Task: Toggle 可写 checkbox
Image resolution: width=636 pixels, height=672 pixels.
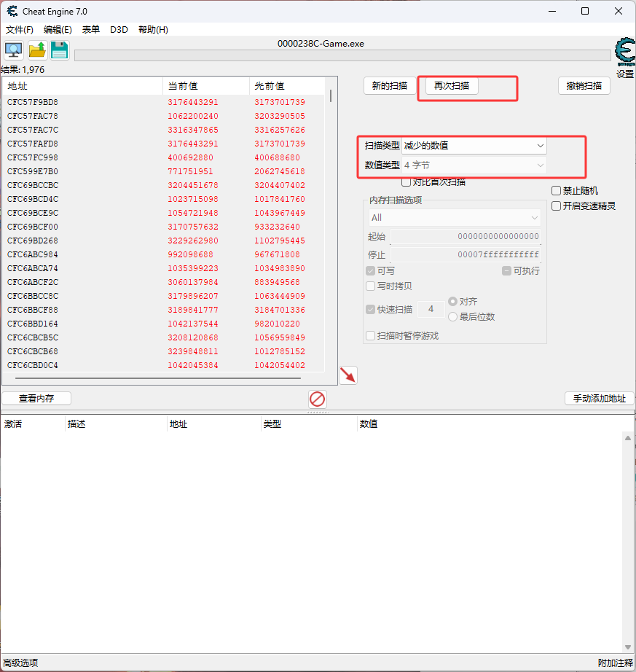Action: pos(371,271)
